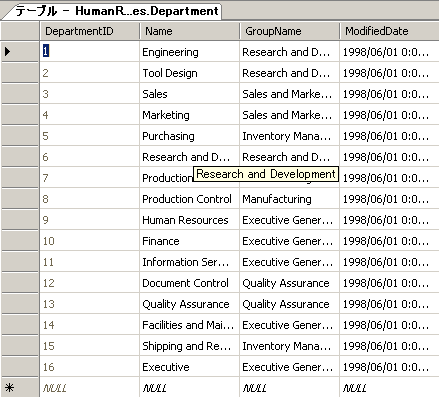The height and width of the screenshot is (397, 439).
Task: Click the Document Control name cell
Action: [x=189, y=283]
